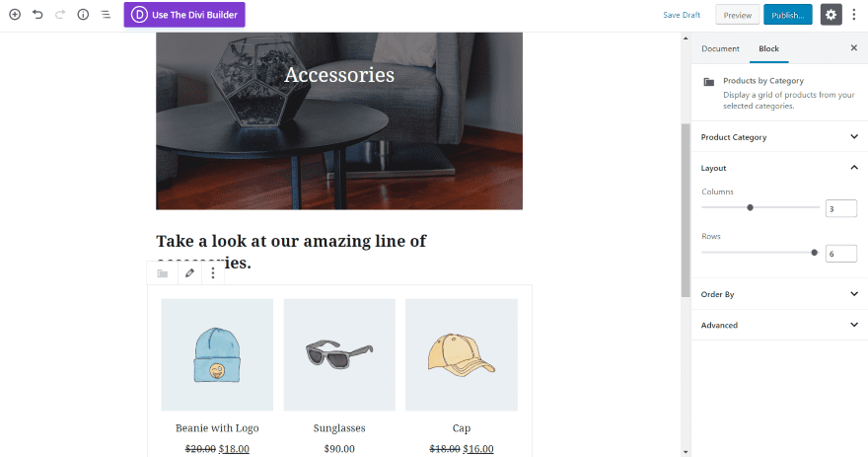Click the block pencil edit icon
Screen dimensions: 868x457
tap(189, 273)
